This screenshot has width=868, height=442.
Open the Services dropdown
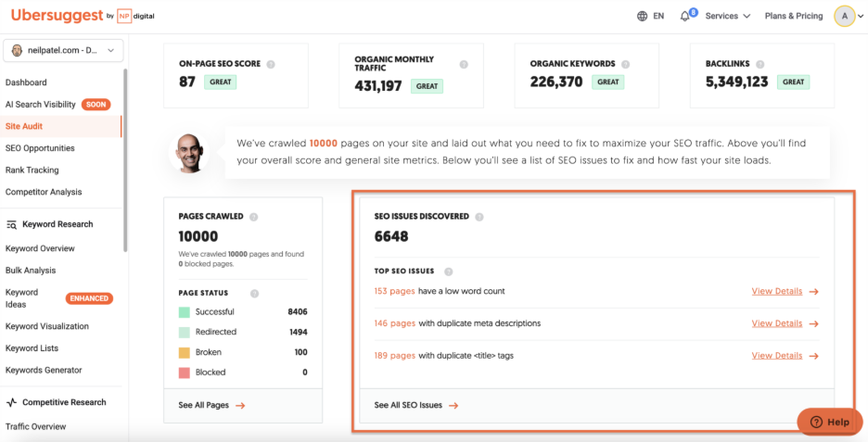pos(727,16)
